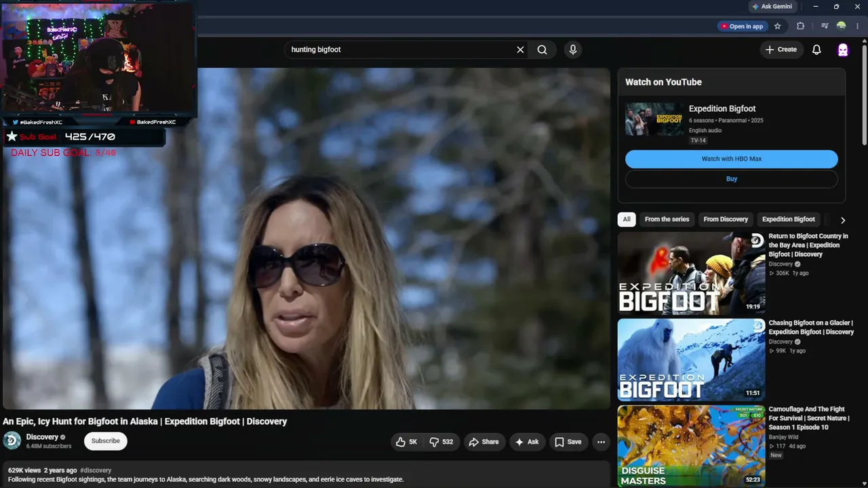Like the video with the thumbs-up button
Viewport: 868px width, 488px height.
coord(407,442)
